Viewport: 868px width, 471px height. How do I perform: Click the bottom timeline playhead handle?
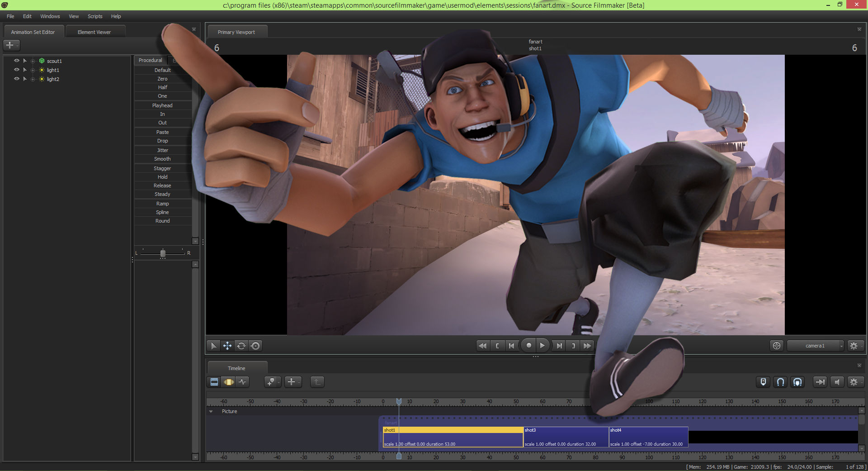coord(399,456)
